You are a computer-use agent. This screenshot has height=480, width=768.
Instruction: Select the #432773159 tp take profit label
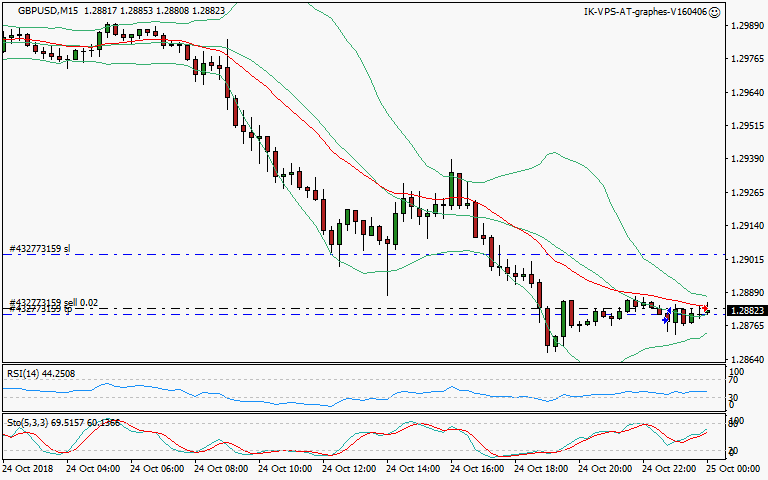pyautogui.click(x=41, y=310)
